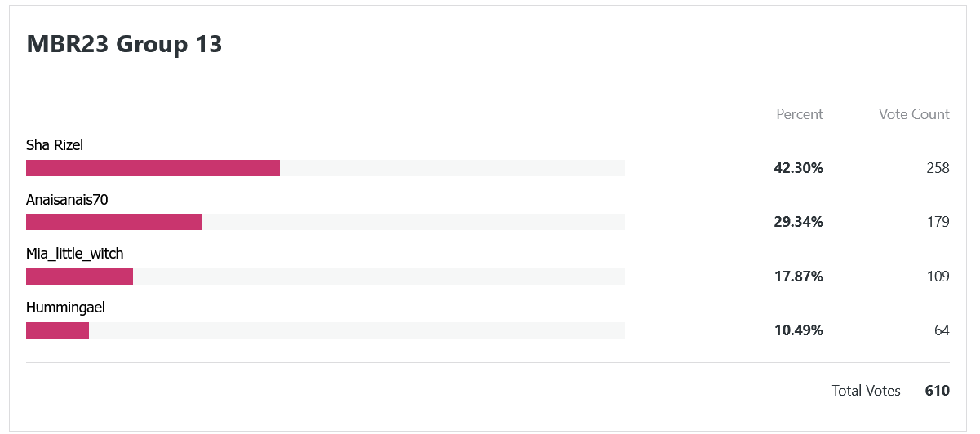Click the 64 vote count for Hummingael
980x434 pixels.
[942, 330]
